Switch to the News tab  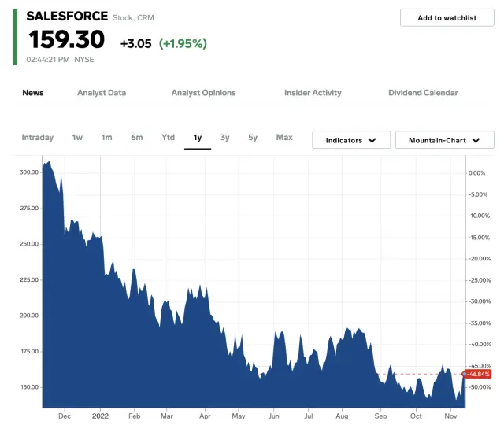click(x=33, y=93)
